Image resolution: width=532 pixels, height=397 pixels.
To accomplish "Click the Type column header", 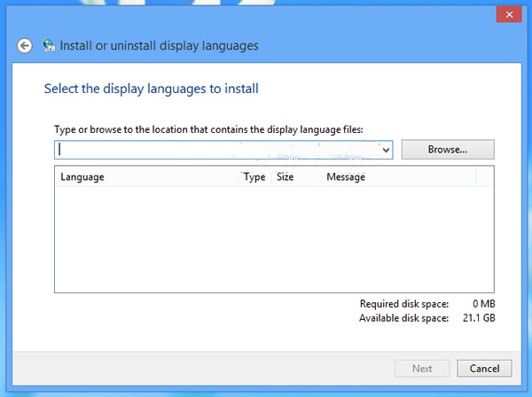I will pos(254,177).
